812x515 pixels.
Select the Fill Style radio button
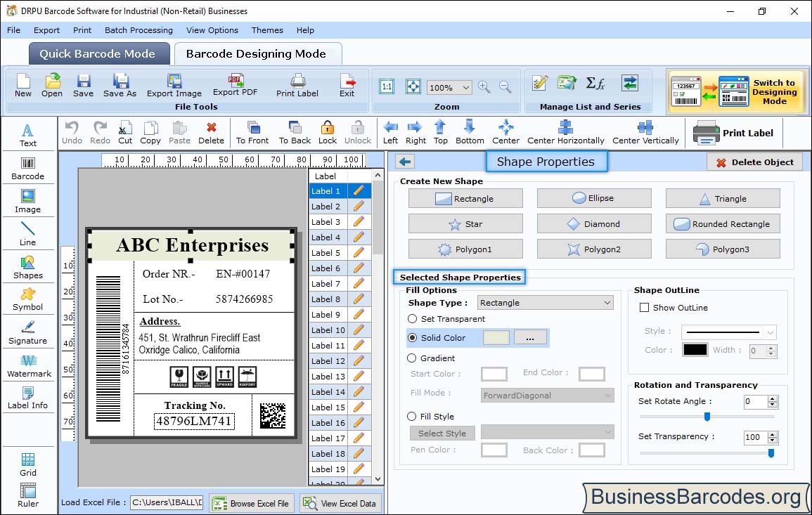(x=412, y=416)
